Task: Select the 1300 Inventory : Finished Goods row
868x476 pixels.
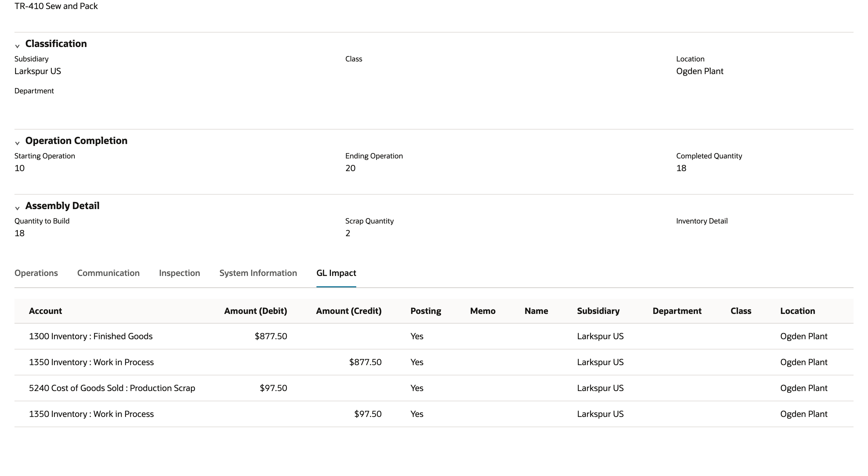Action: (434, 336)
